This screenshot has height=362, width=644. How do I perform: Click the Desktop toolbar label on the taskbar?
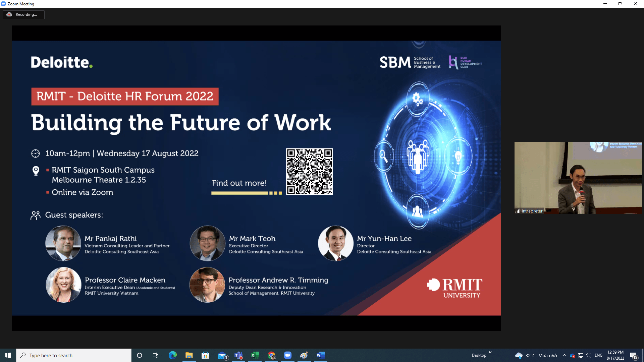click(x=479, y=355)
